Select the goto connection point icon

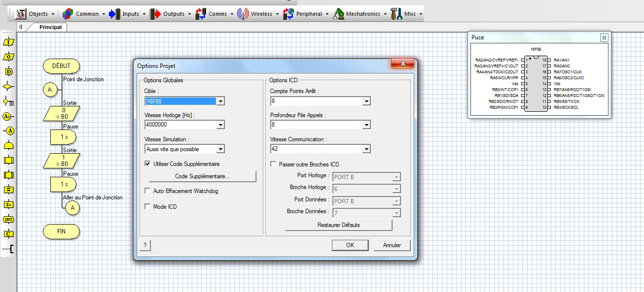9,131
